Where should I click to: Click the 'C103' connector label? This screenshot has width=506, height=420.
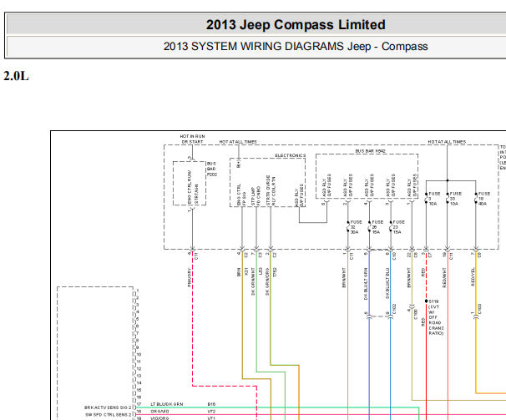[x=480, y=309]
